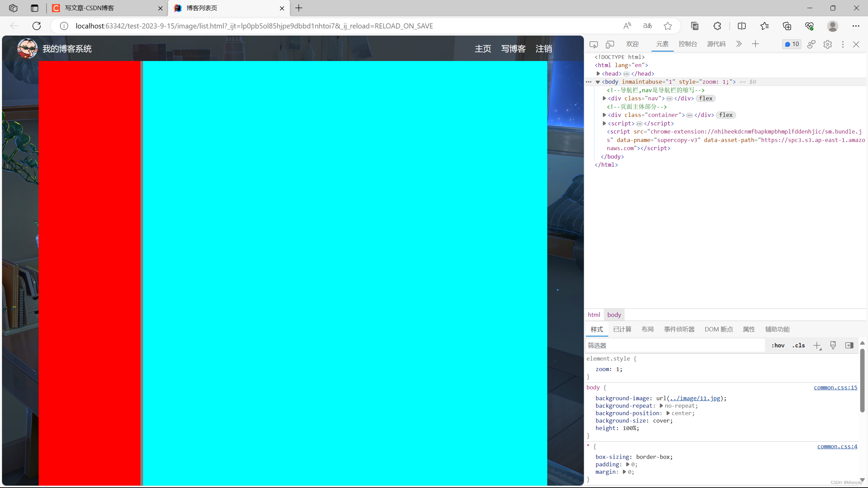Open browser settings and more menu
This screenshot has width=868, height=488.
point(856,26)
